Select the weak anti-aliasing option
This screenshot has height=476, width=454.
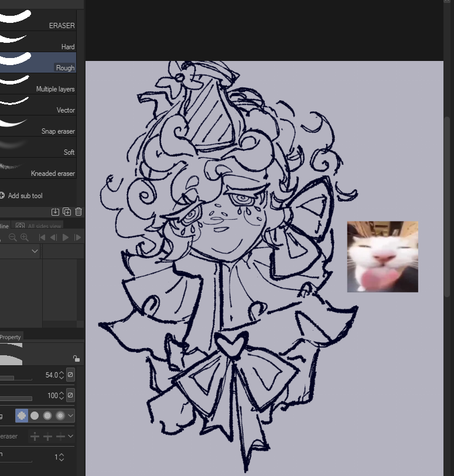pos(35,416)
